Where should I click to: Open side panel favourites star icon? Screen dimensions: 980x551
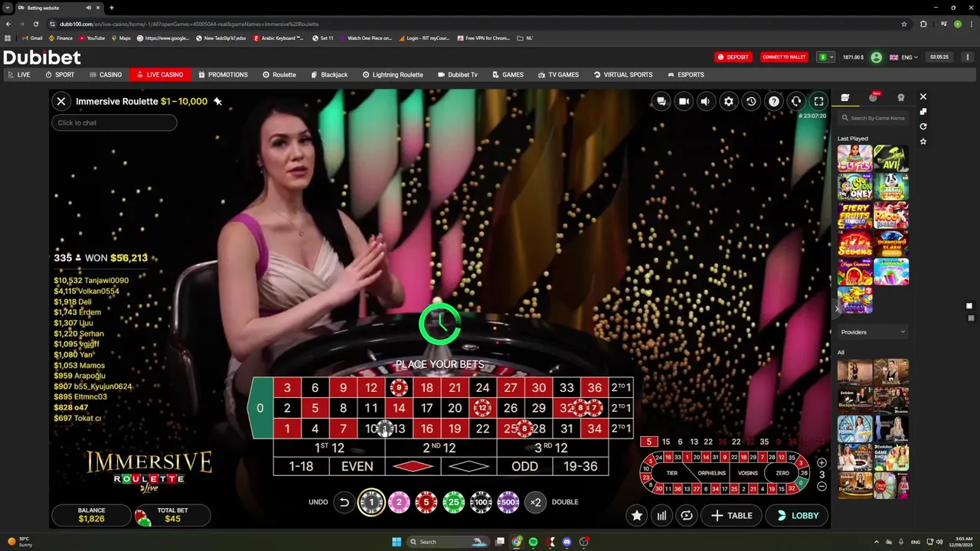click(923, 142)
